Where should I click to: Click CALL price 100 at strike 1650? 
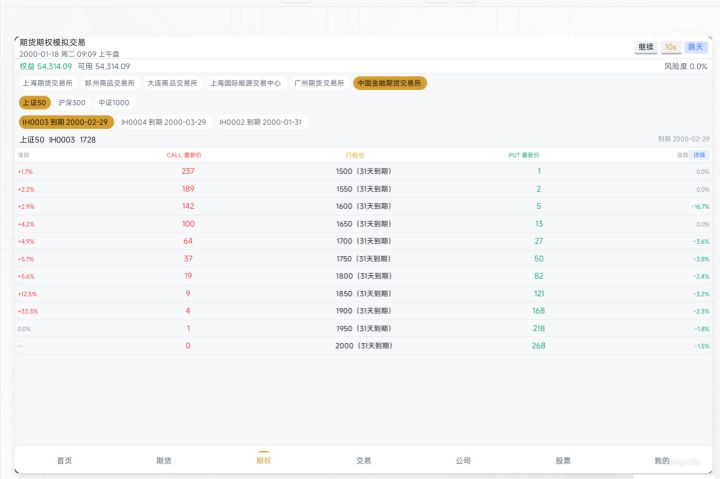pos(188,224)
